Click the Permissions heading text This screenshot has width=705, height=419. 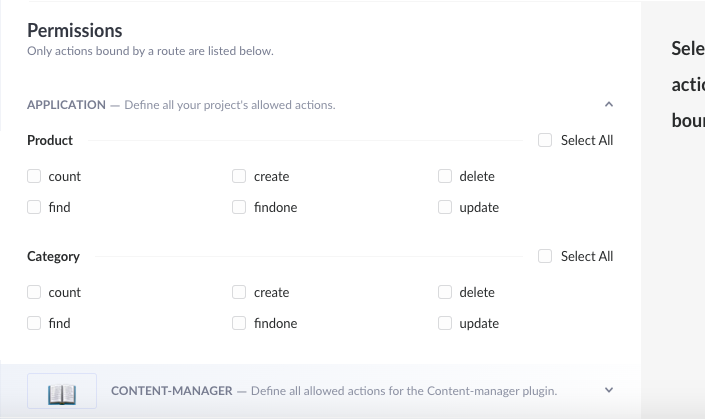(75, 31)
